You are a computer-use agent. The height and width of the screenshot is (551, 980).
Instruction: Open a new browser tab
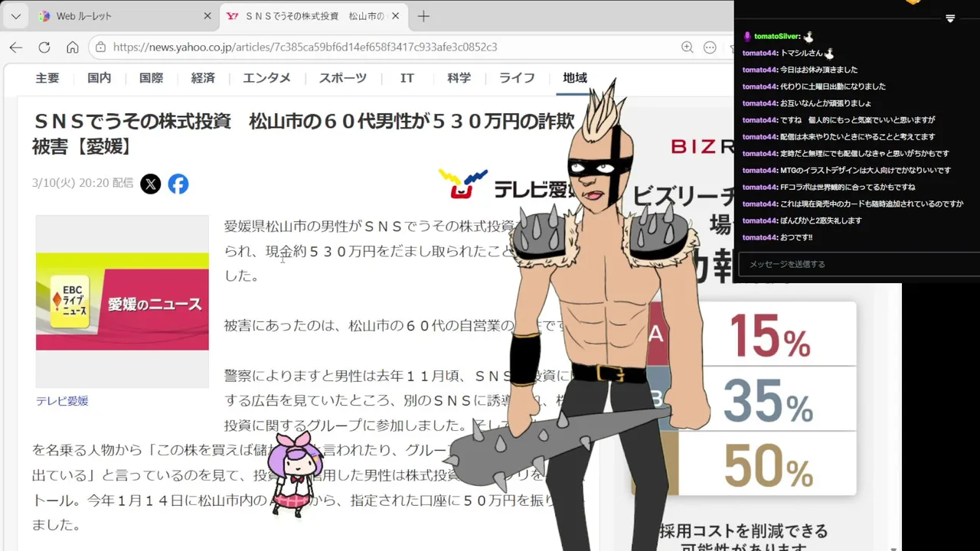click(423, 16)
